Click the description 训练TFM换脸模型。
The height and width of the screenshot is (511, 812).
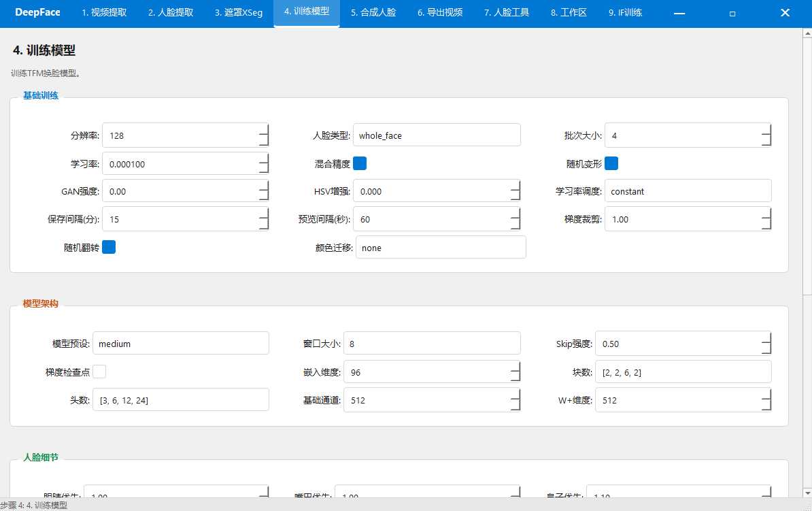(x=46, y=73)
